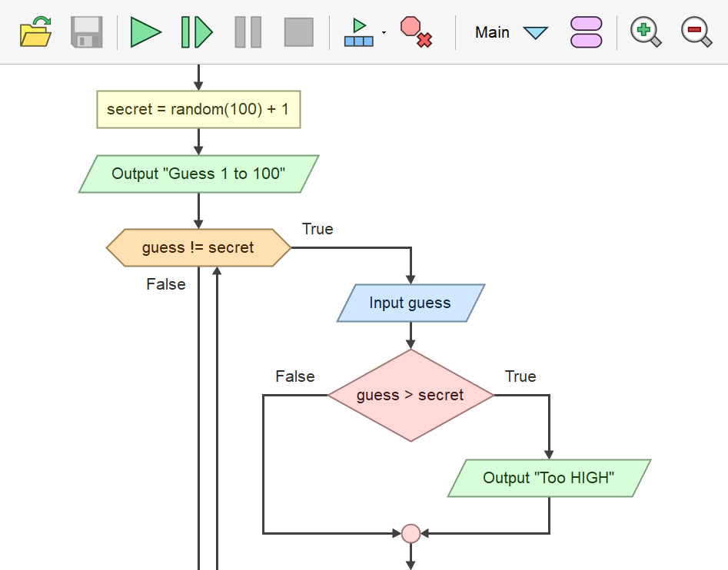
Task: Save the current flowchart
Action: pos(86,32)
